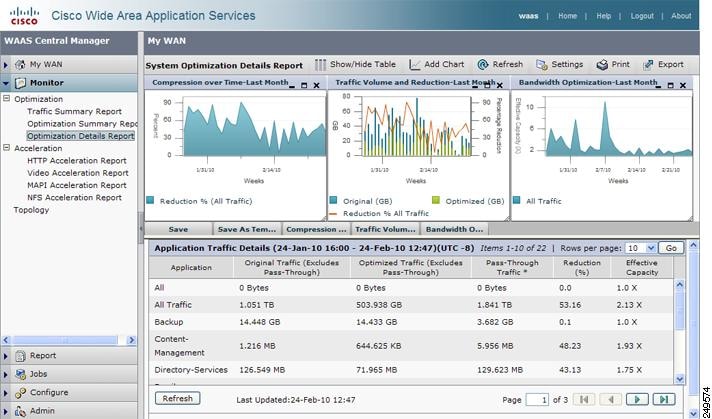Image resolution: width=712 pixels, height=419 pixels.
Task: Open My WAN in sidebar
Action: [46, 64]
